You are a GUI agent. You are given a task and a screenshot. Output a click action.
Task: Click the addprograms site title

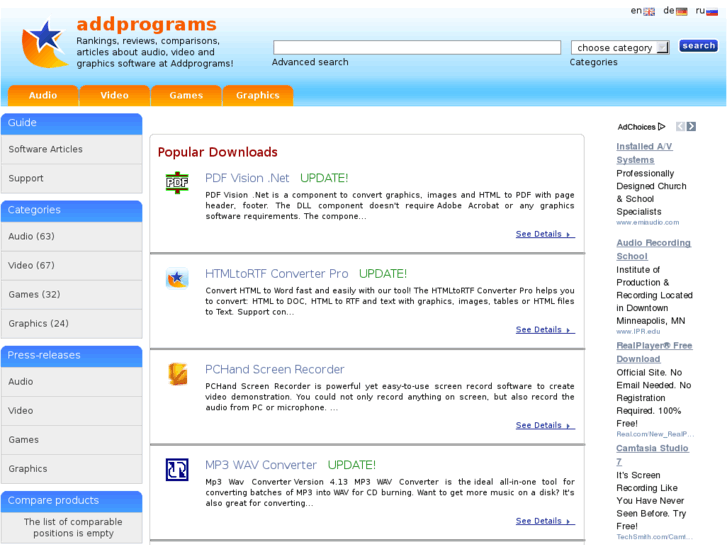click(147, 24)
